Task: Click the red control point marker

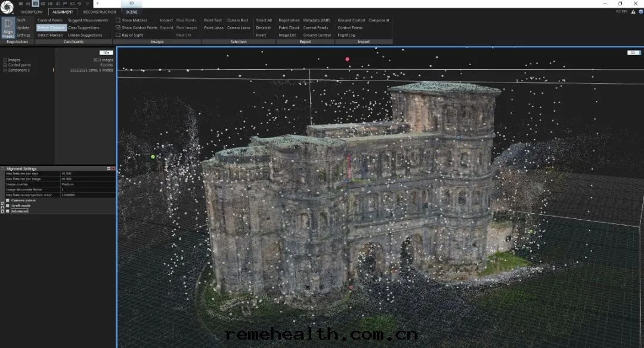Action: coord(348,59)
